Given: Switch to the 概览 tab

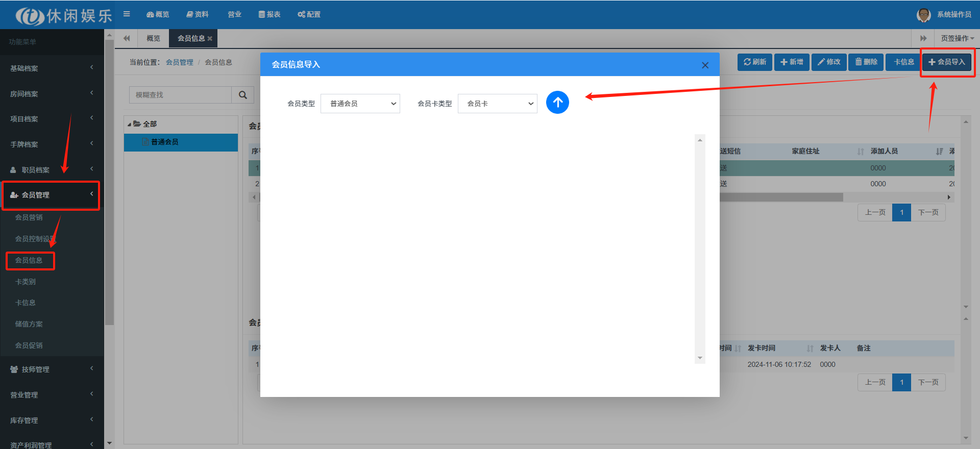Looking at the screenshot, I should pyautogui.click(x=153, y=39).
